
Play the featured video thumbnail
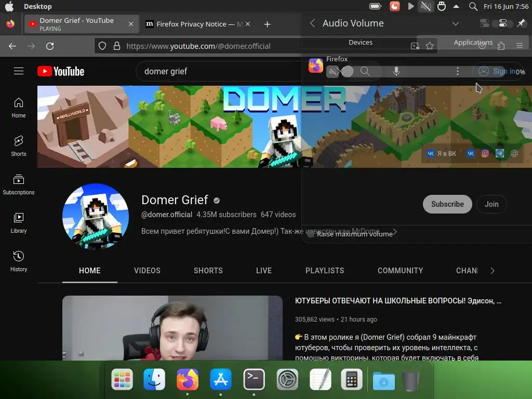click(x=172, y=328)
